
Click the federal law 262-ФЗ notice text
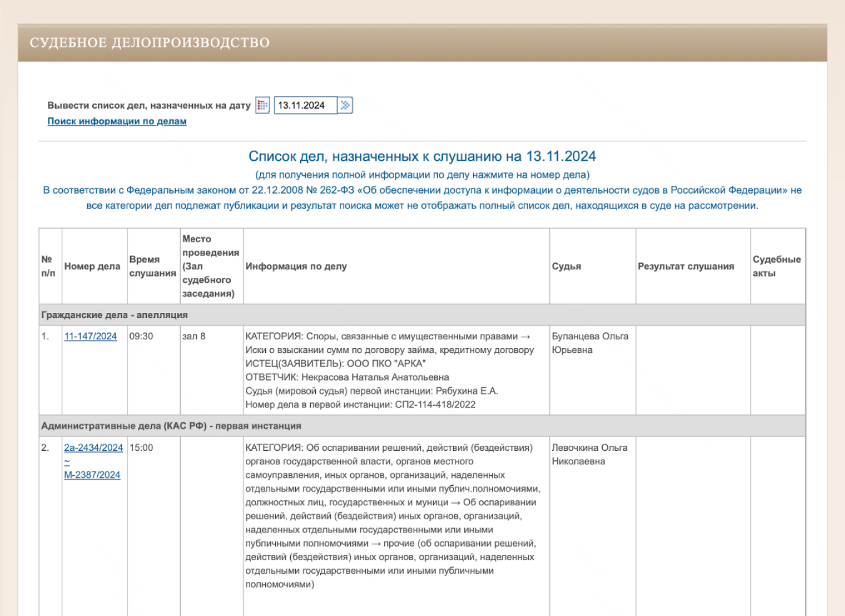[422, 198]
